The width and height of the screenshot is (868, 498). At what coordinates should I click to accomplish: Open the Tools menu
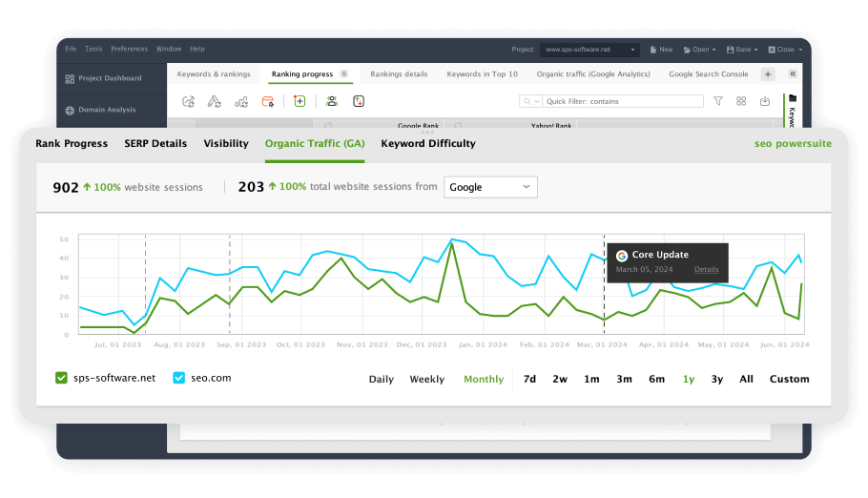point(93,49)
